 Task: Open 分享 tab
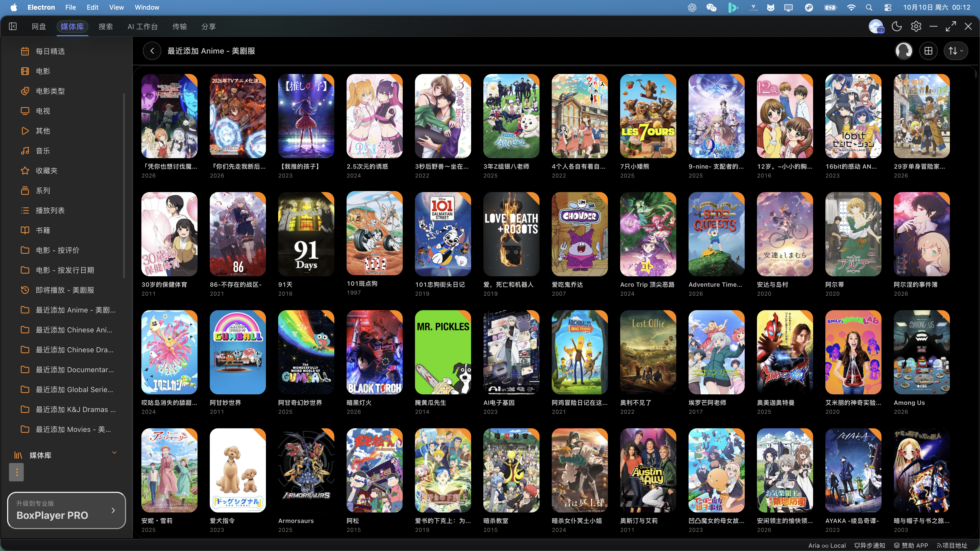[x=209, y=27]
